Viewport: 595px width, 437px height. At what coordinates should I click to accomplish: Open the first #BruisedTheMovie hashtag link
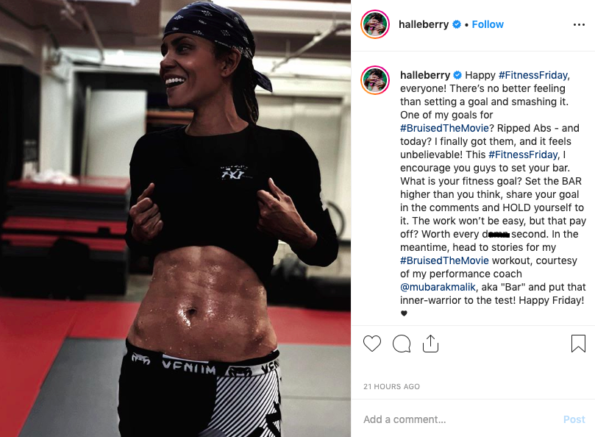point(444,128)
